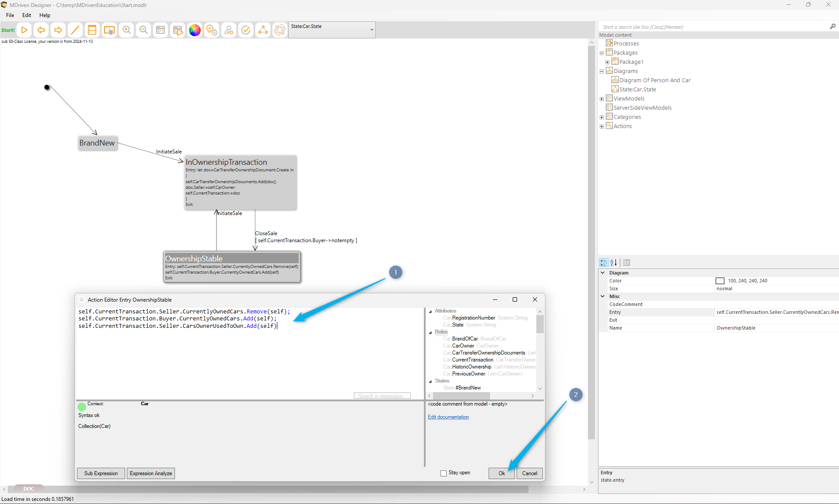Collapse the Misc property section
This screenshot has width=839, height=504.
(x=603, y=296)
